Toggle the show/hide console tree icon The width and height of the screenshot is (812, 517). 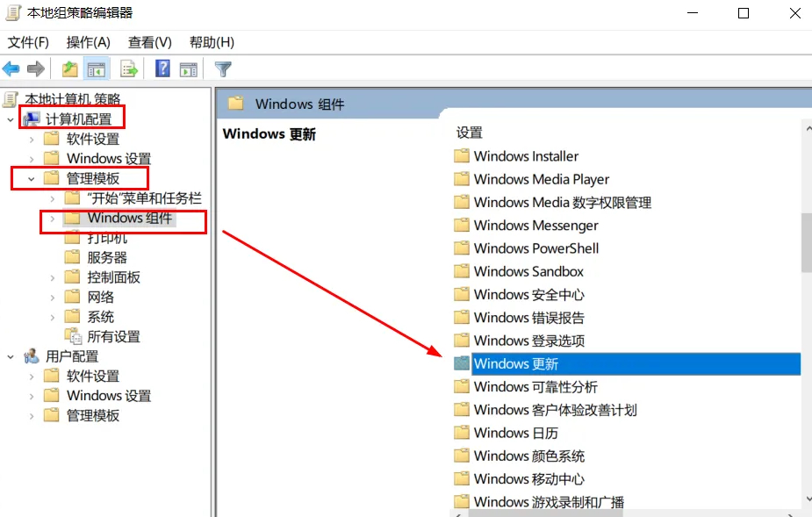tap(97, 68)
